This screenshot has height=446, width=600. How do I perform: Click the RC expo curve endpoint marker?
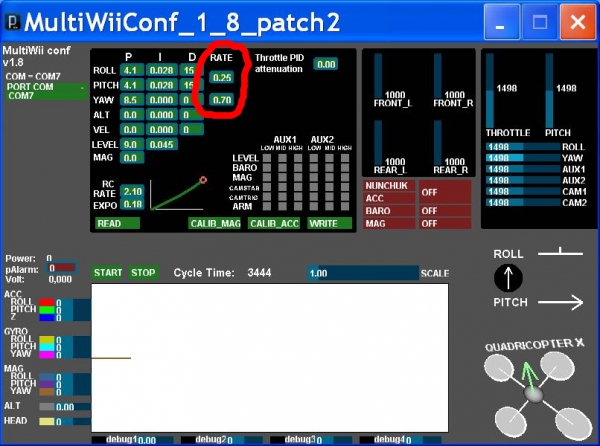[203, 180]
